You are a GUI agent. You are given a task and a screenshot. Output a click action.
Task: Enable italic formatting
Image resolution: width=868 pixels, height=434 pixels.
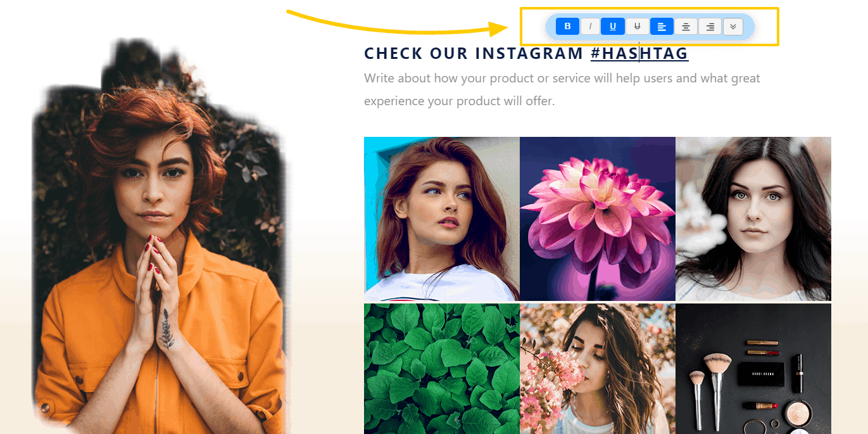(x=590, y=27)
